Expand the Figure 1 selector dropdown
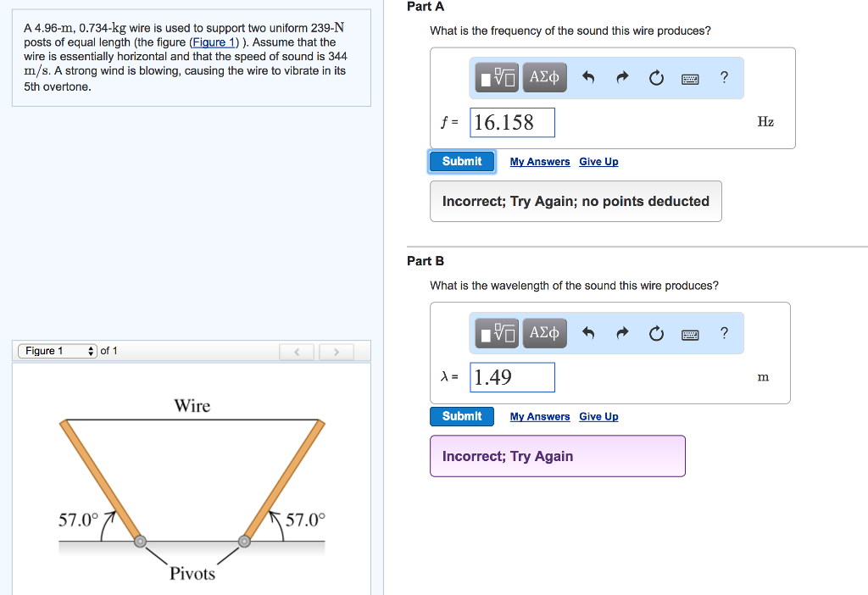Screen dimensions: 868x595 point(58,351)
